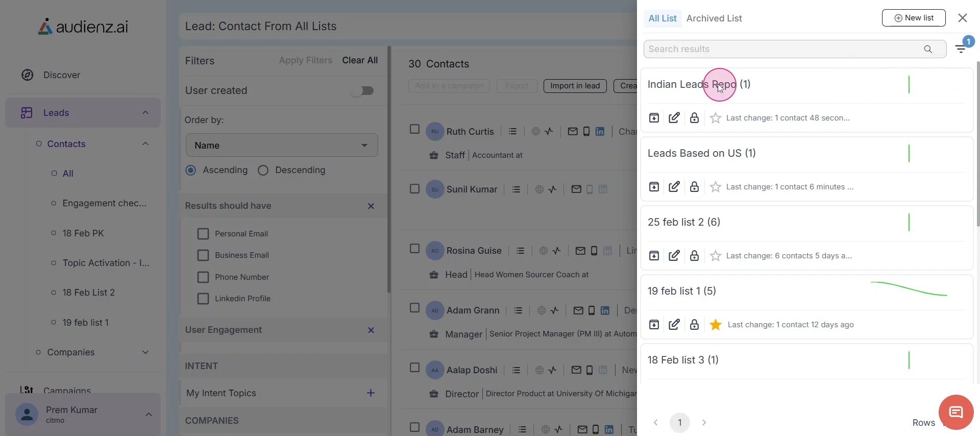Go to next page of lists
The width and height of the screenshot is (980, 436).
pyautogui.click(x=704, y=423)
